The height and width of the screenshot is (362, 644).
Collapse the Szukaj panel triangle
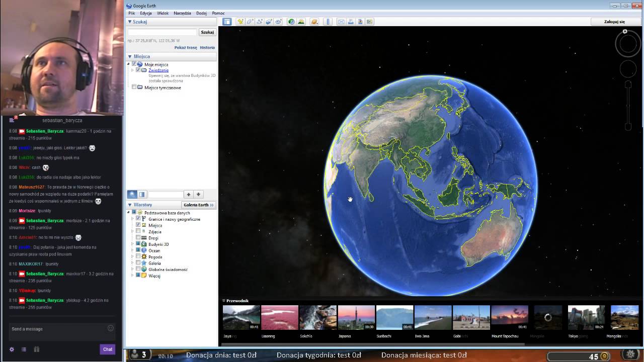pos(129,22)
